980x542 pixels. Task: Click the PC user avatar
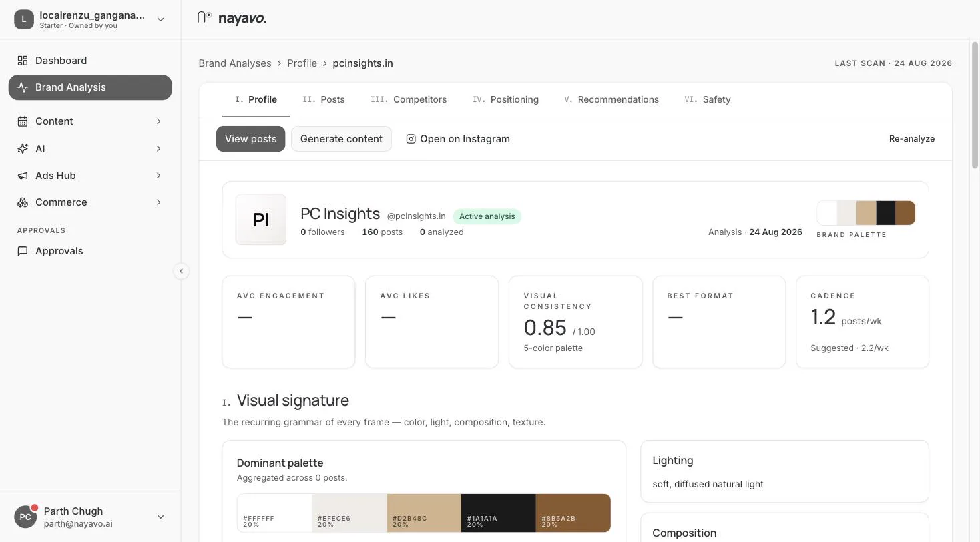(x=25, y=517)
